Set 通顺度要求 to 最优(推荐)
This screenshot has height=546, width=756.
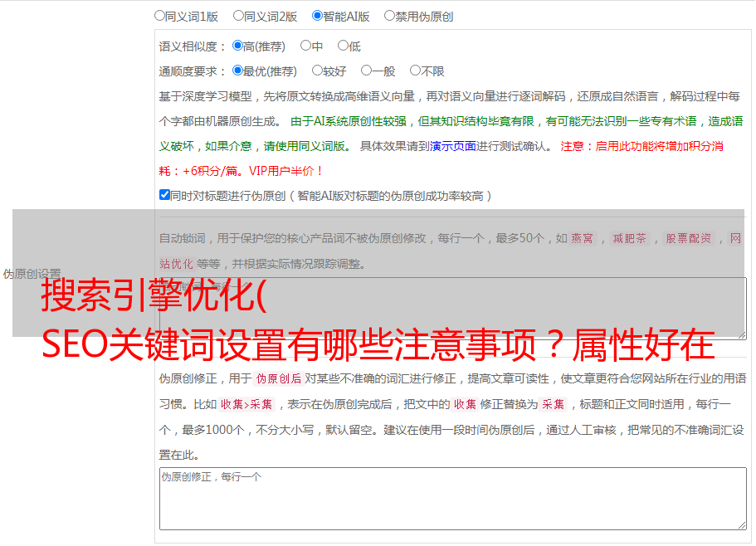pyautogui.click(x=237, y=71)
